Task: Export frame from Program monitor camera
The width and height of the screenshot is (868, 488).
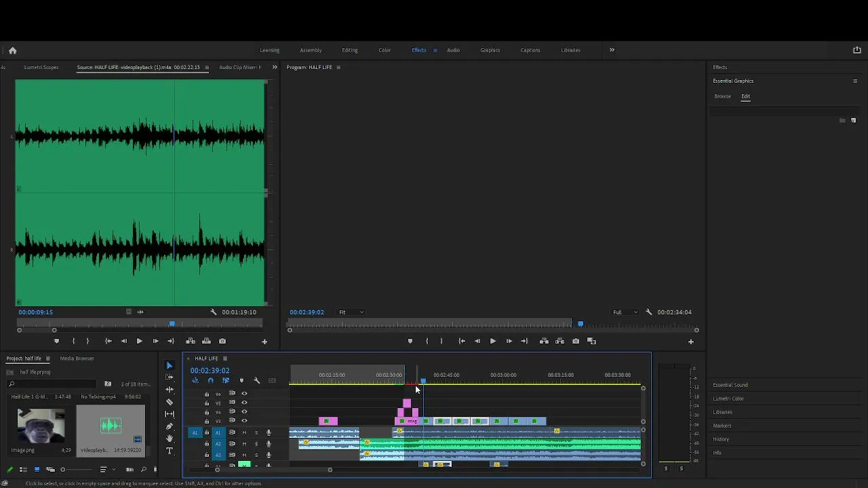Action: [x=576, y=342]
